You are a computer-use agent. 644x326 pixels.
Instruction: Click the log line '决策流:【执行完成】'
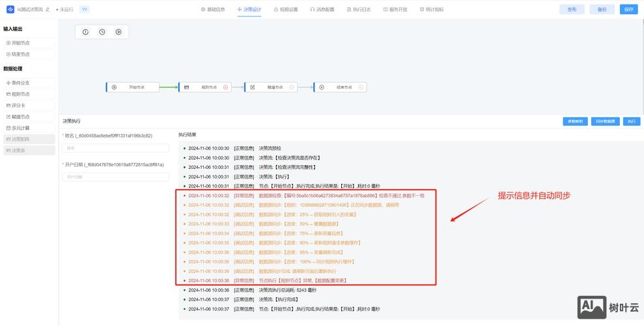pyautogui.click(x=241, y=299)
